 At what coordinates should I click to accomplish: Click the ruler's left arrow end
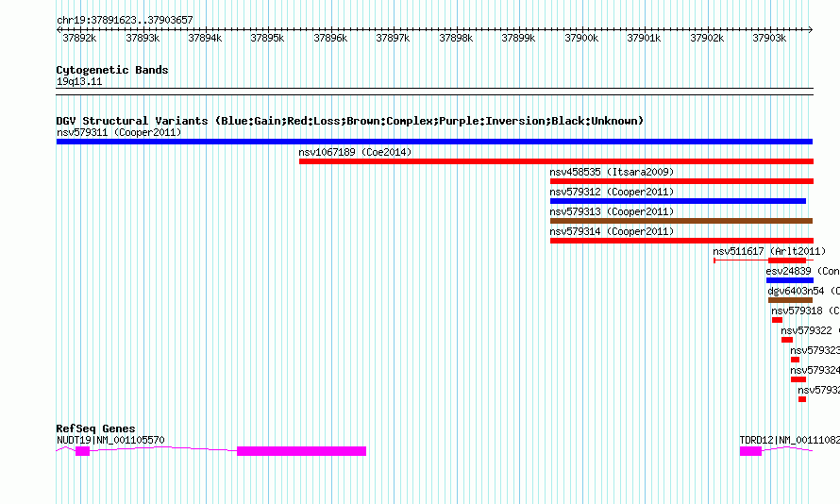pyautogui.click(x=59, y=30)
